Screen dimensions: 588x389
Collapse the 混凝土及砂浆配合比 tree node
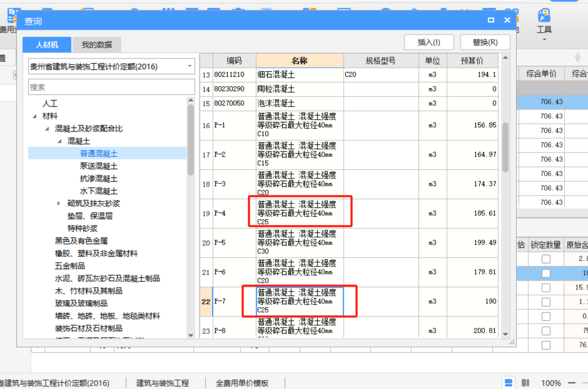(x=47, y=129)
